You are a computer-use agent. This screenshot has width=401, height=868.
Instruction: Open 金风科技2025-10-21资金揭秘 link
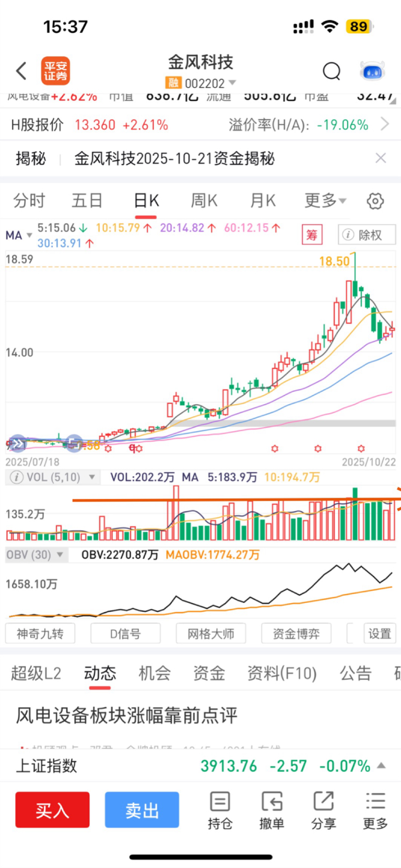(x=174, y=158)
